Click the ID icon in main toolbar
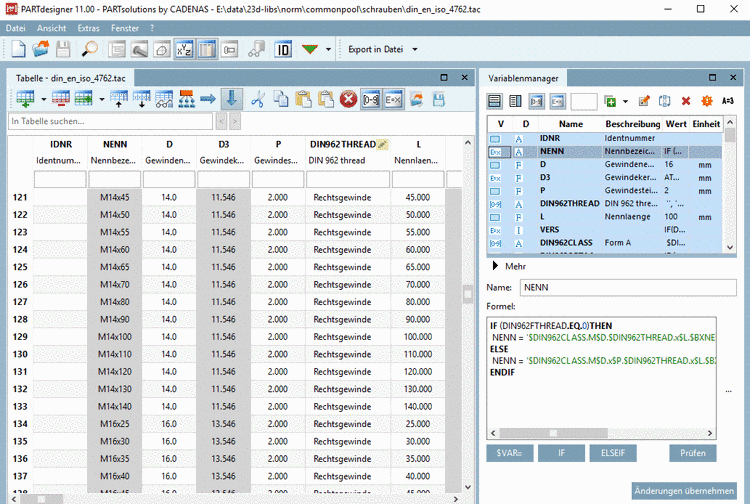Image resolution: width=750 pixels, height=504 pixels. (x=283, y=49)
